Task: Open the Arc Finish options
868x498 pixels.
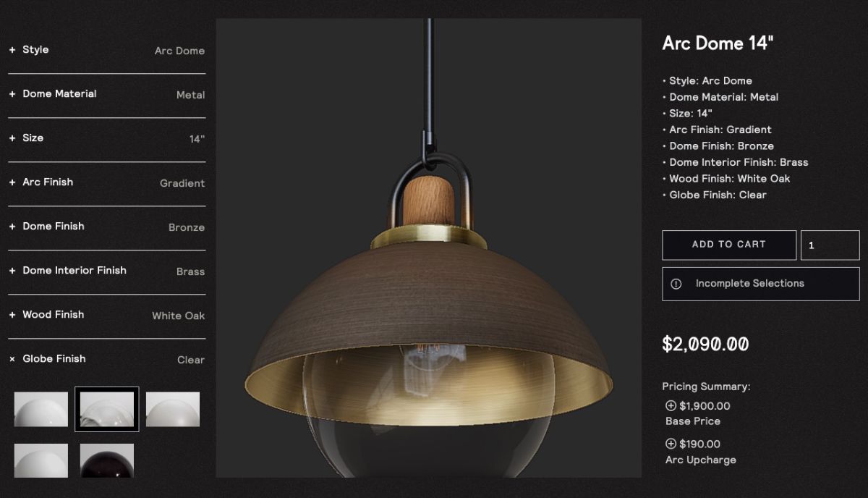Action: click(x=106, y=182)
